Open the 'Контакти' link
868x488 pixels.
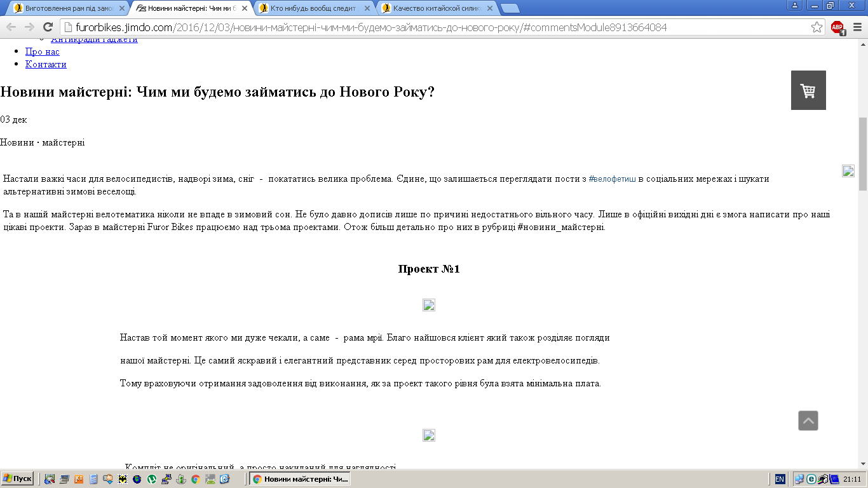click(x=46, y=64)
